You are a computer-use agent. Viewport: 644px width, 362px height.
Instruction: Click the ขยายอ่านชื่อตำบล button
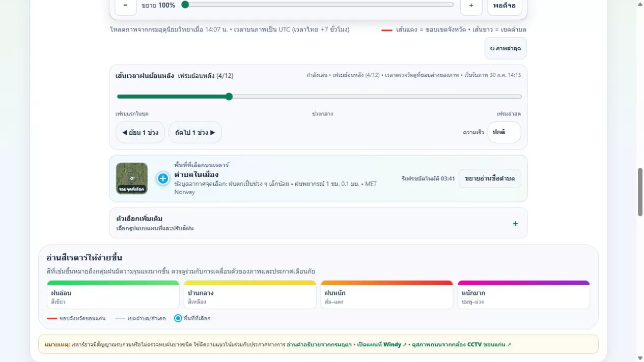click(x=490, y=178)
